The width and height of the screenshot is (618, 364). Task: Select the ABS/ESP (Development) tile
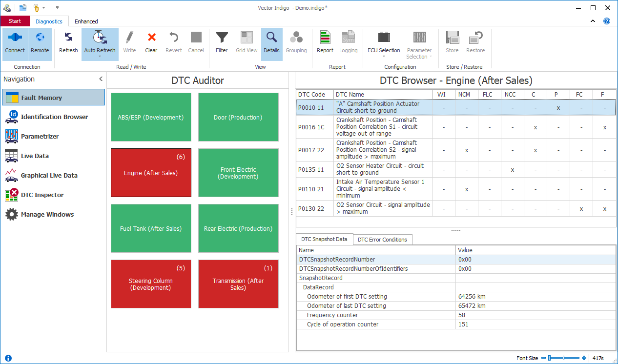(x=151, y=117)
